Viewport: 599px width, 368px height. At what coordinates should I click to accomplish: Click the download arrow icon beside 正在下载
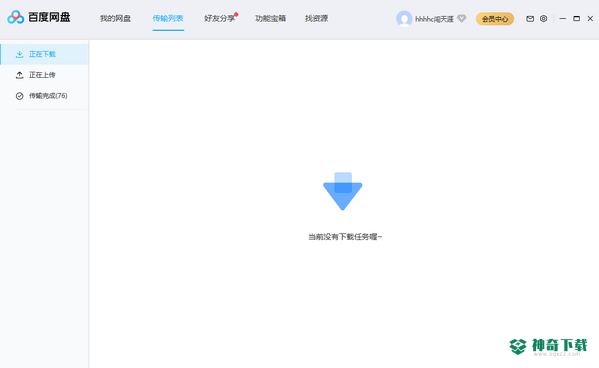pos(19,54)
